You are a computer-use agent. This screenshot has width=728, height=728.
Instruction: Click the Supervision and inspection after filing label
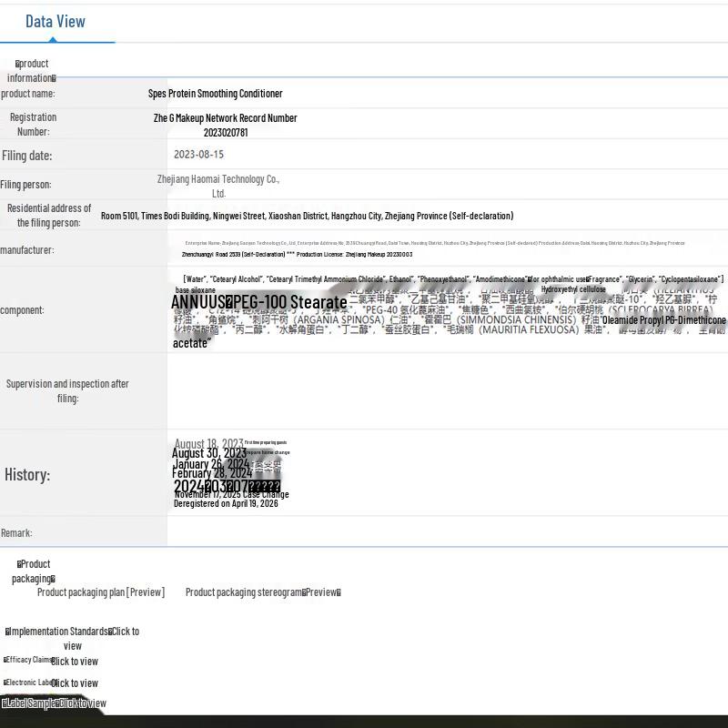click(67, 391)
